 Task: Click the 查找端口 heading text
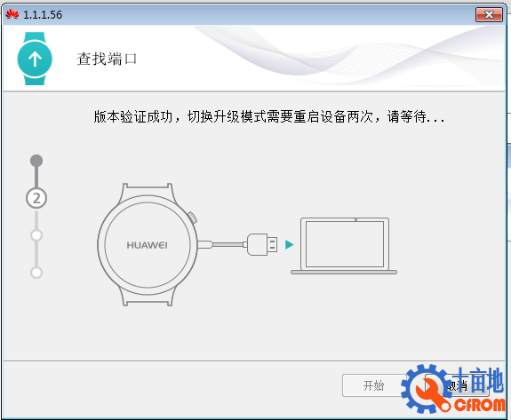107,59
